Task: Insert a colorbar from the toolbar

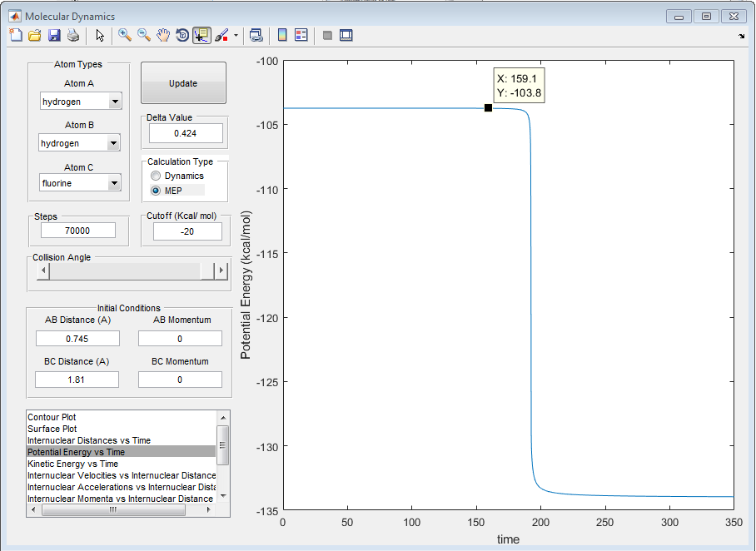Action: (x=282, y=35)
